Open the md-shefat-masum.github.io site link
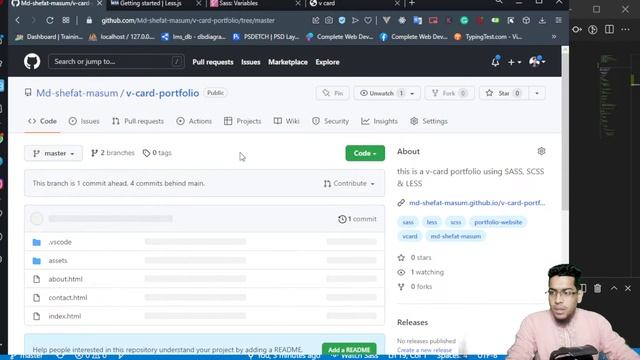This screenshot has height=360, width=640. pyautogui.click(x=477, y=203)
